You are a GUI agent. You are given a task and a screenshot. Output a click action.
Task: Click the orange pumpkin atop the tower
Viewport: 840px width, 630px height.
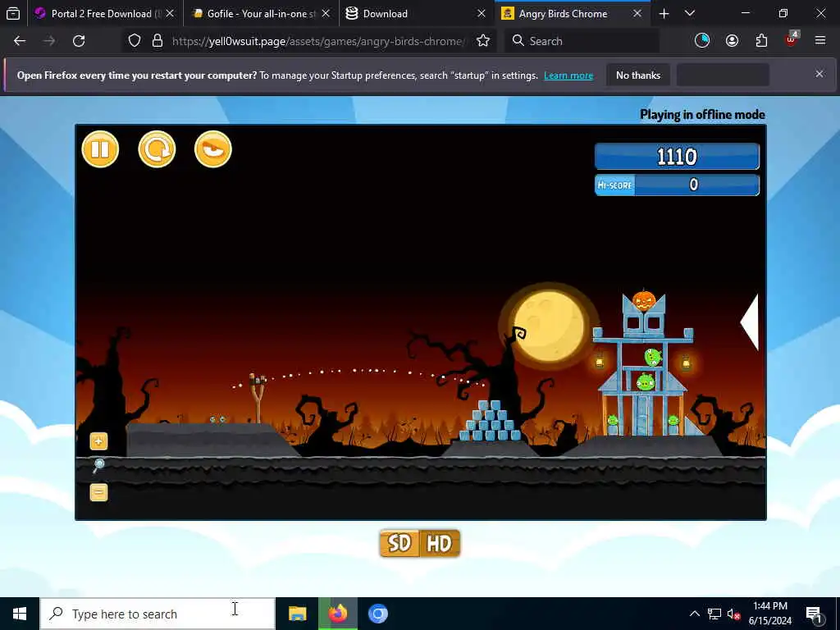(x=644, y=300)
